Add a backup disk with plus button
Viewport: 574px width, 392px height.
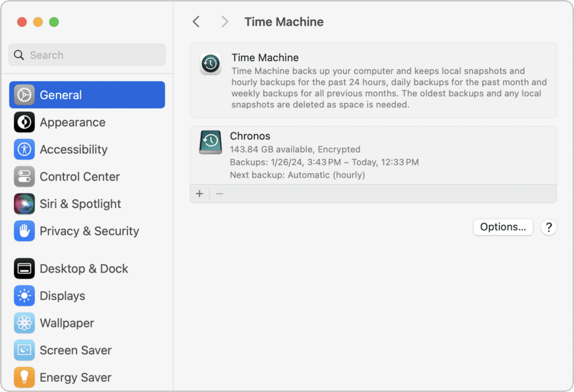pyautogui.click(x=200, y=193)
